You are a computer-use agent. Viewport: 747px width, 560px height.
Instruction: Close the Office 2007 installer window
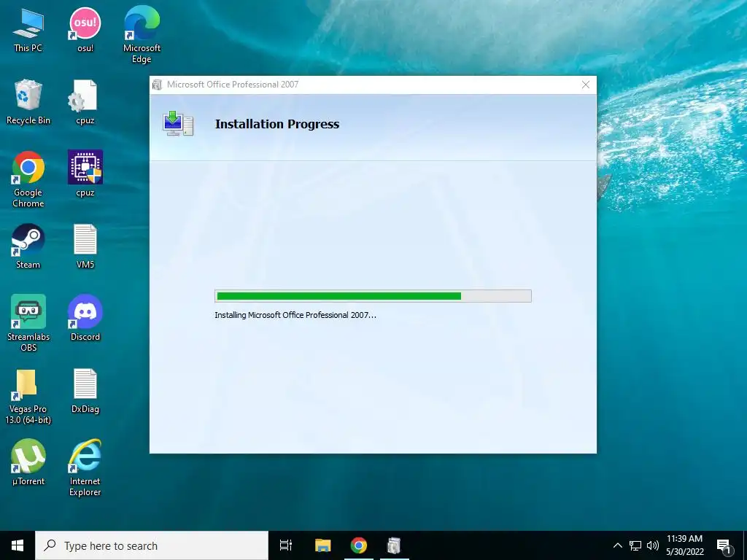586,85
